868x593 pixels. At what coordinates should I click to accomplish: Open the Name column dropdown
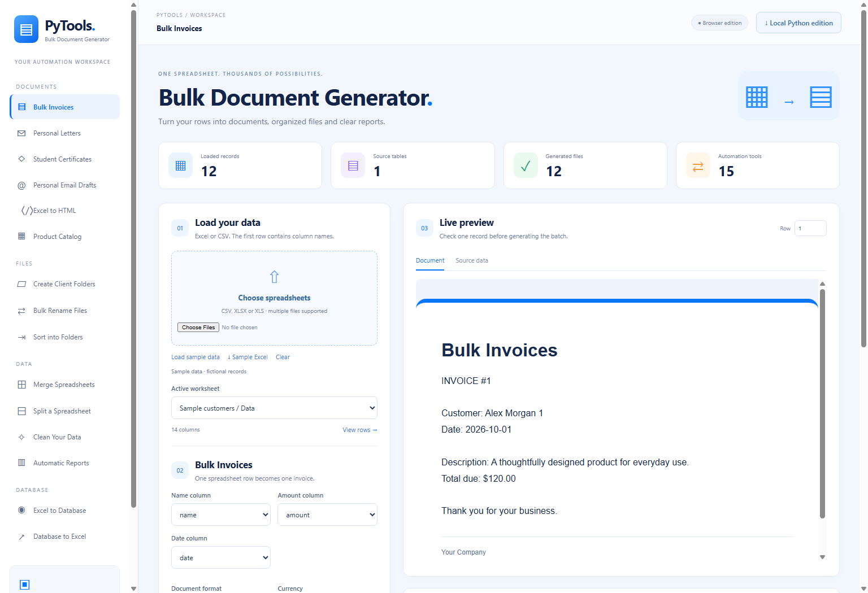pos(221,514)
